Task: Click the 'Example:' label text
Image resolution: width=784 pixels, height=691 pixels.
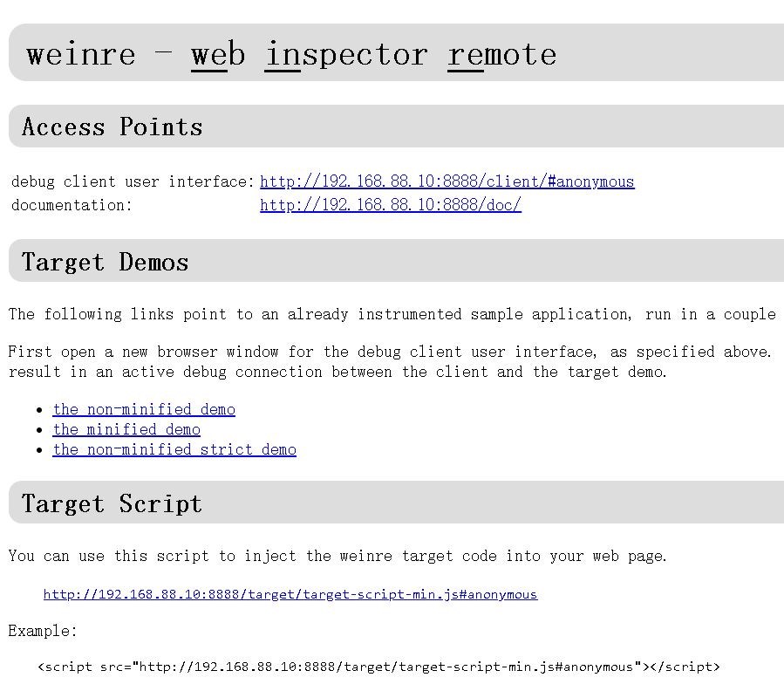Action: pyautogui.click(x=43, y=631)
